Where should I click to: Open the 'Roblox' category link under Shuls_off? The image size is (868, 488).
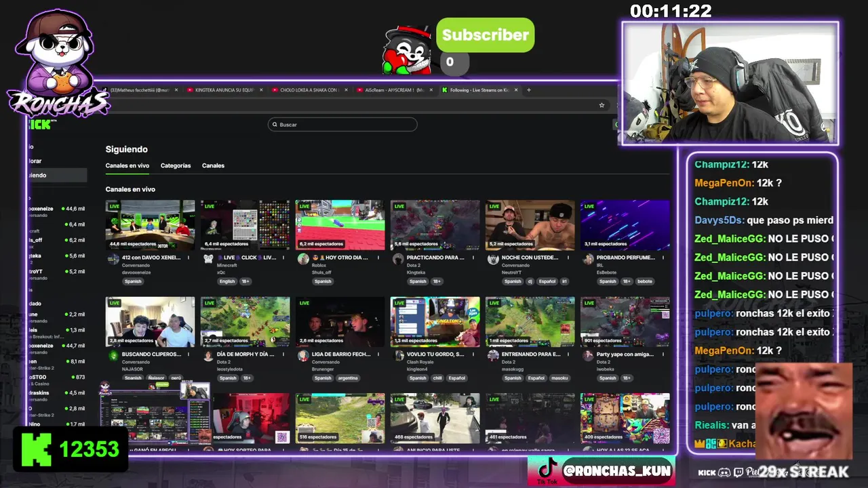coord(319,265)
